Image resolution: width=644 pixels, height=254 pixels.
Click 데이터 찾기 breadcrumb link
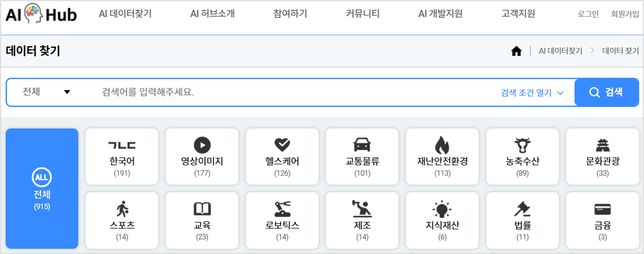[621, 51]
